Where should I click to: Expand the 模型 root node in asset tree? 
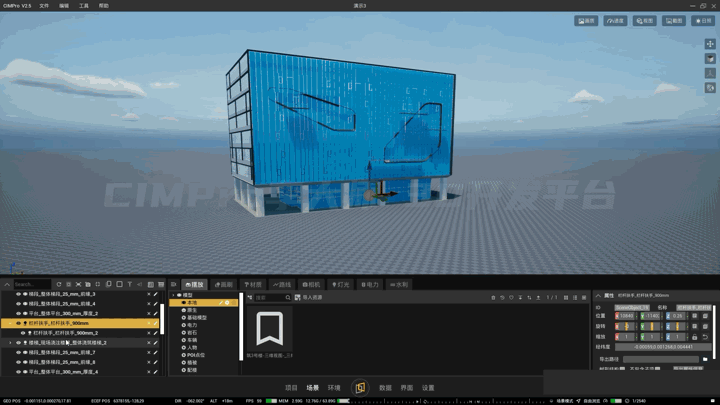(174, 295)
